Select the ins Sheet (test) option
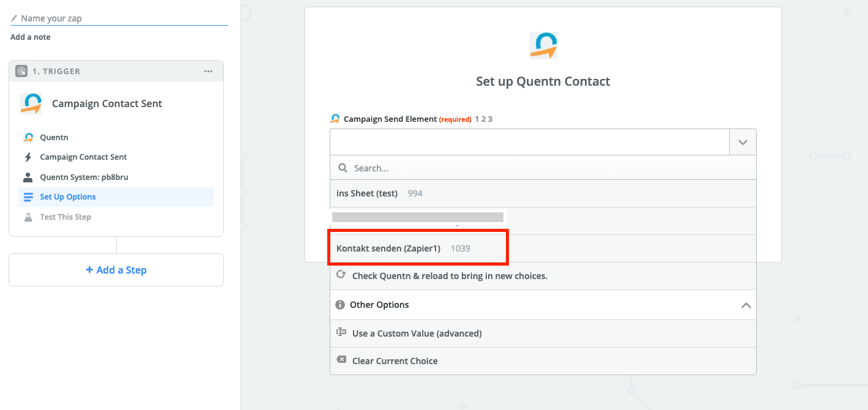The height and width of the screenshot is (410, 868). click(x=366, y=193)
